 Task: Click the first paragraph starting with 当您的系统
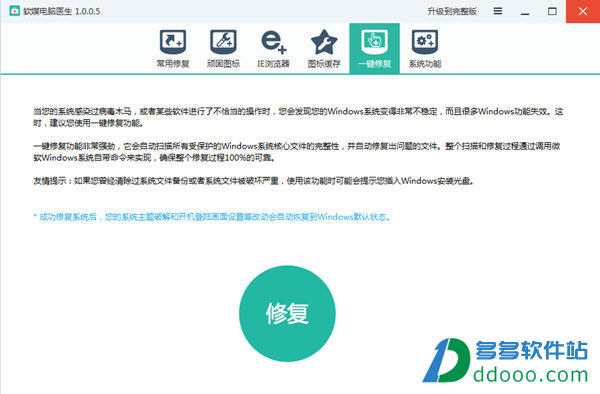tap(298, 117)
